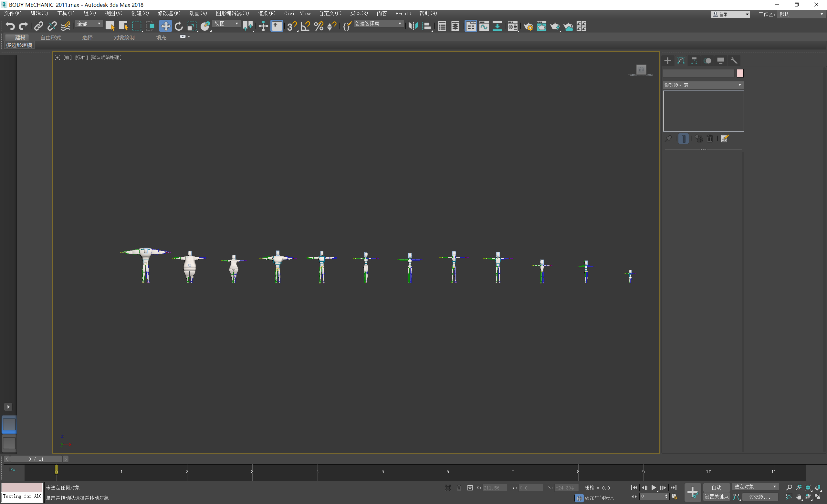Viewport: 827px width, 504px height.
Task: Select the Select and Rotate tool
Action: click(x=179, y=26)
